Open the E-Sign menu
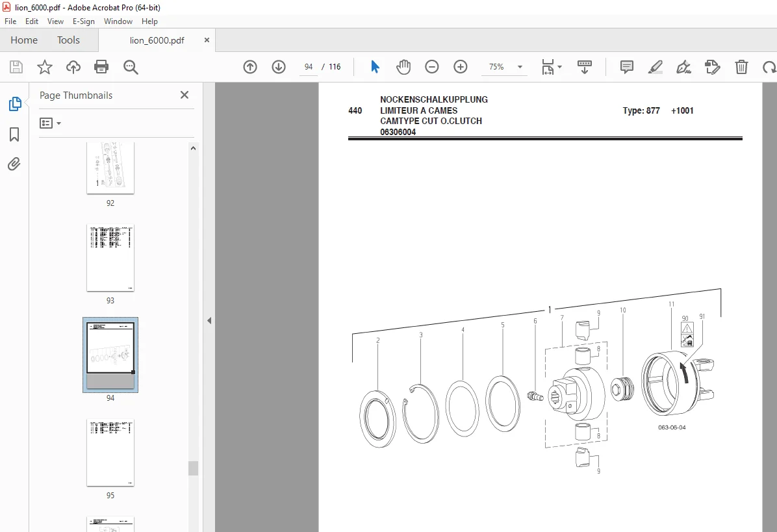 tap(84, 21)
